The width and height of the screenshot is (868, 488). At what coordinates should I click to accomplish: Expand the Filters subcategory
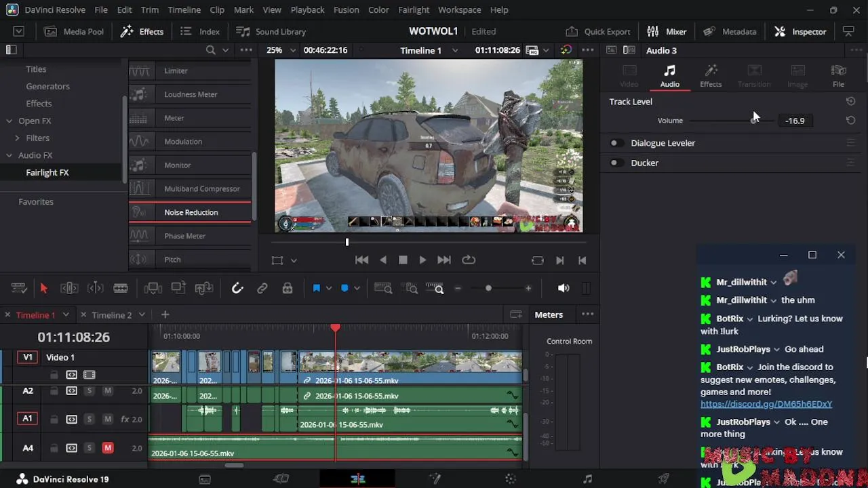point(18,138)
